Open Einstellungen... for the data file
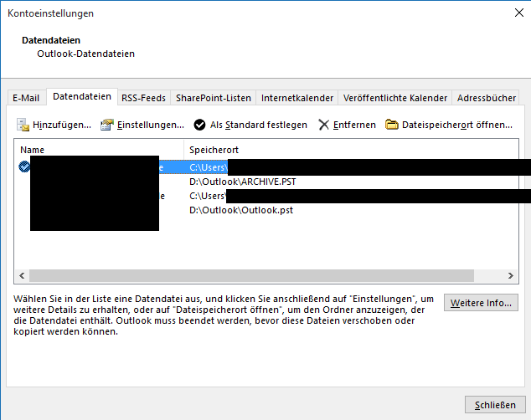Viewport: 531px width, 420px height. coord(151,125)
